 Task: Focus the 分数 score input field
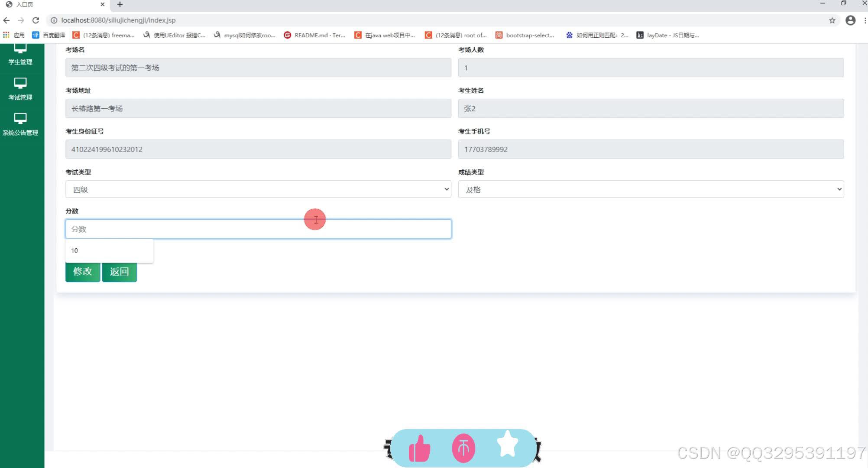pyautogui.click(x=258, y=229)
